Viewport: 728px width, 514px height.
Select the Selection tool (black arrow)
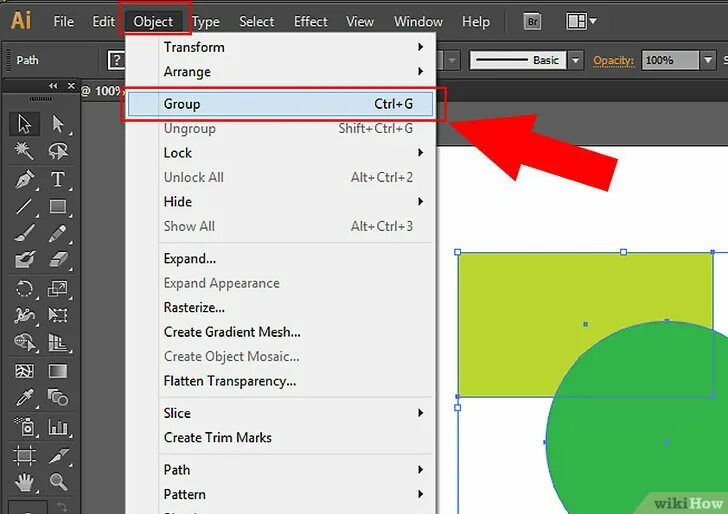[24, 124]
